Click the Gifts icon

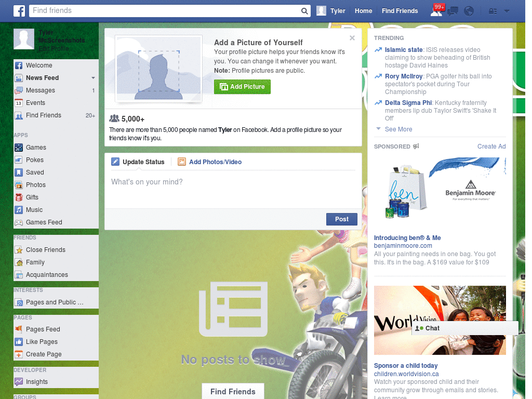click(x=19, y=197)
